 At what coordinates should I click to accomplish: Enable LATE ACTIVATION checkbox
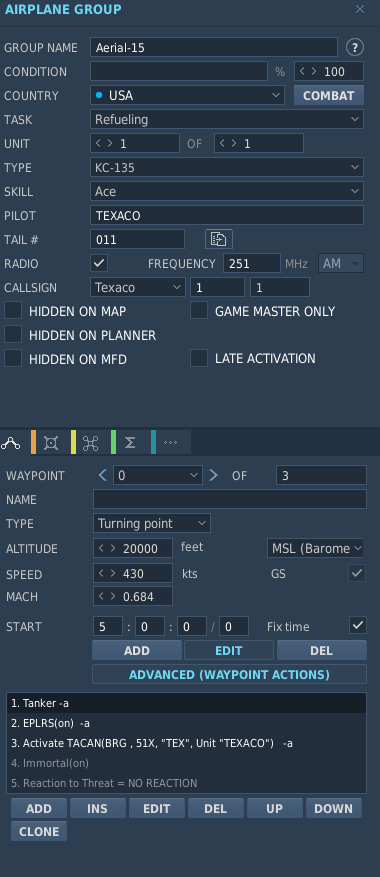tap(199, 358)
